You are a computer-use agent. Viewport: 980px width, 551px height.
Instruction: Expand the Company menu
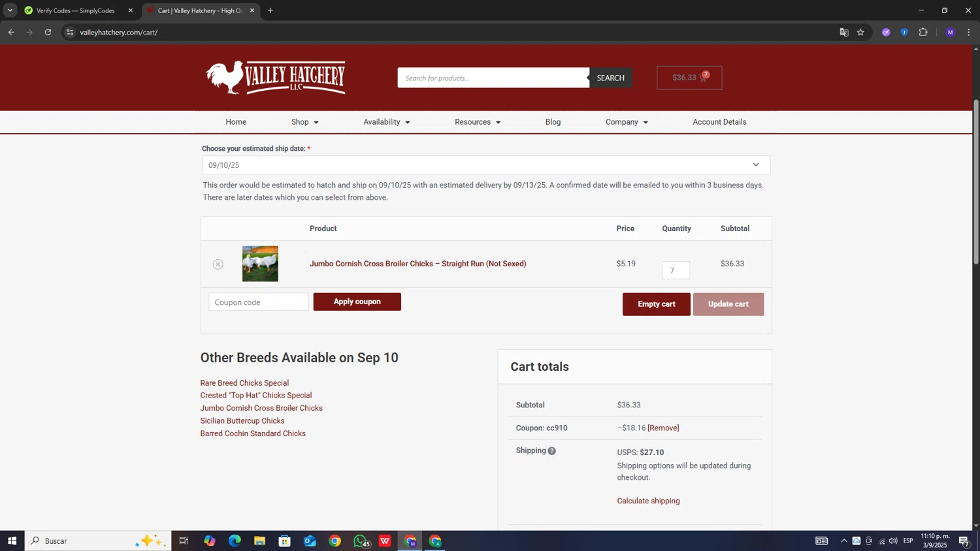point(627,122)
